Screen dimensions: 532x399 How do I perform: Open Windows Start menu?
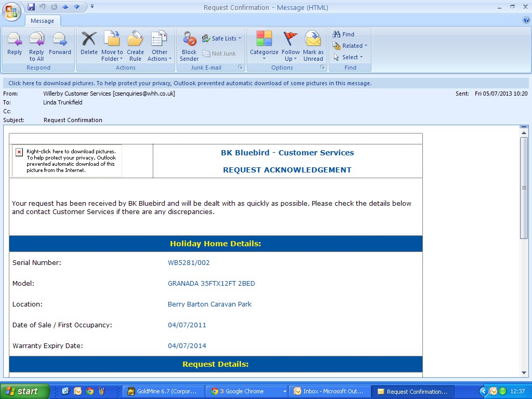pos(25,391)
